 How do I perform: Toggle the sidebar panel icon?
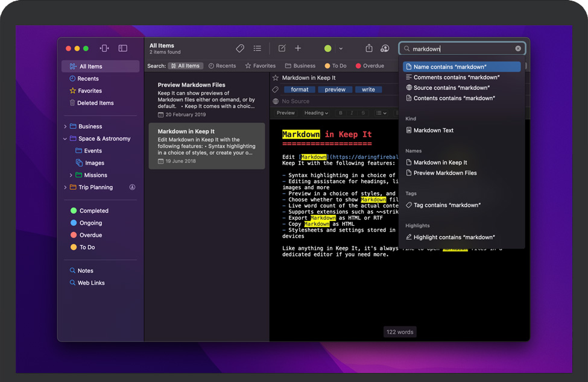[x=123, y=48]
